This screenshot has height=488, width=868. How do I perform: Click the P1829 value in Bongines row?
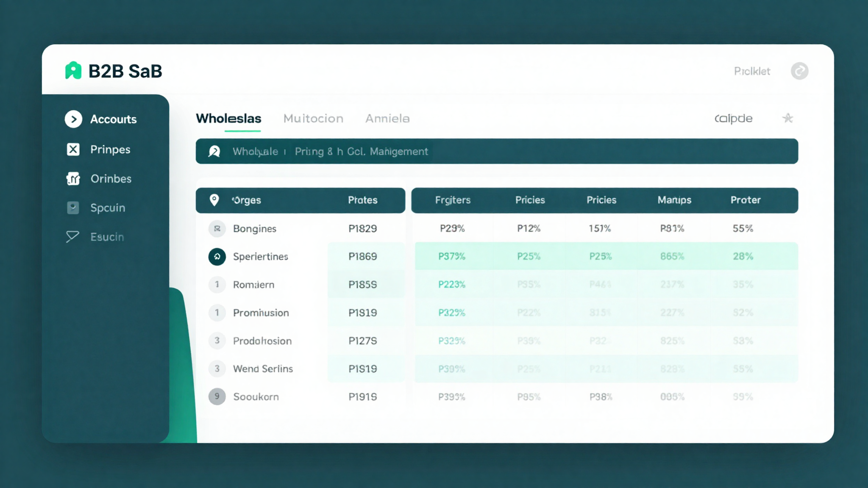362,229
